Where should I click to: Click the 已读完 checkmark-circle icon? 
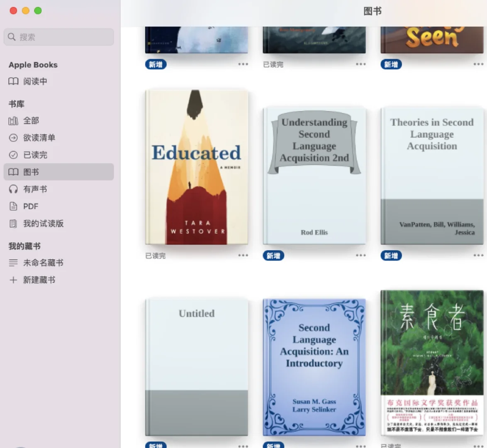[x=13, y=155]
